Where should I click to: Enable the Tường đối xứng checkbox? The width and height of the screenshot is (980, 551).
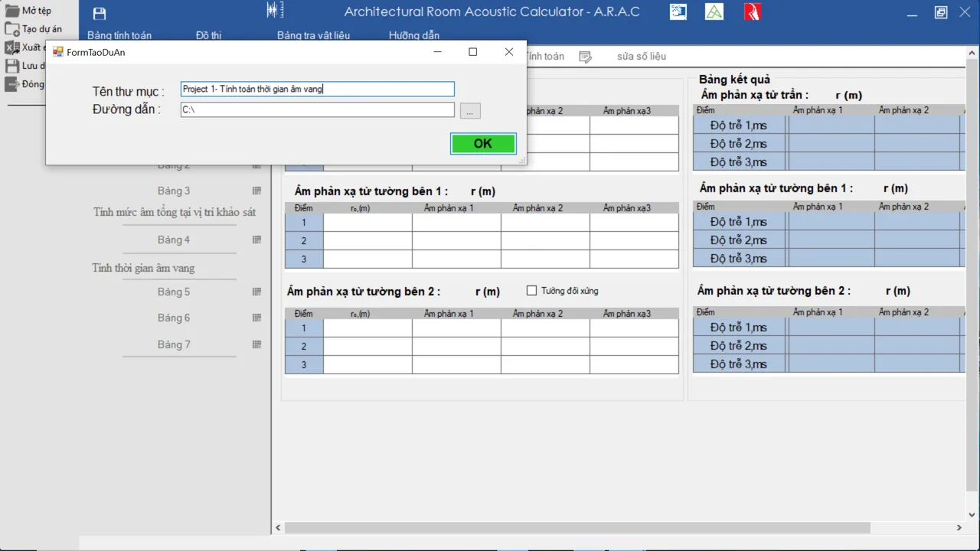532,291
